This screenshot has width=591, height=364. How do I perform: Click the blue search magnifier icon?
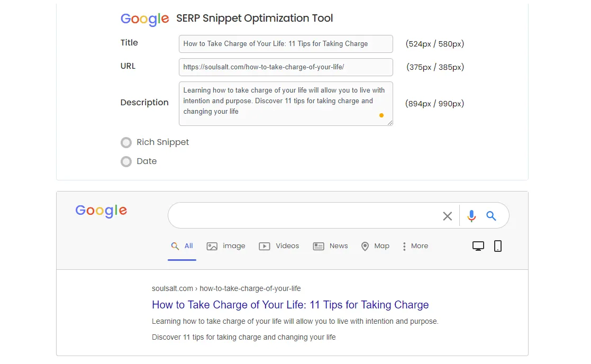(x=491, y=216)
